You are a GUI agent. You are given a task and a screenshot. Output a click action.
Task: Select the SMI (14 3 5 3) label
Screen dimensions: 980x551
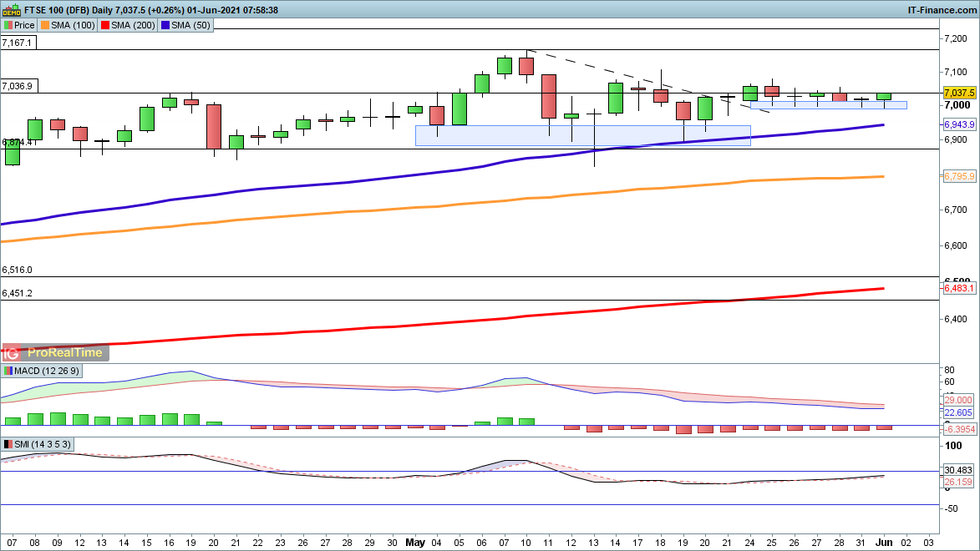[x=38, y=444]
